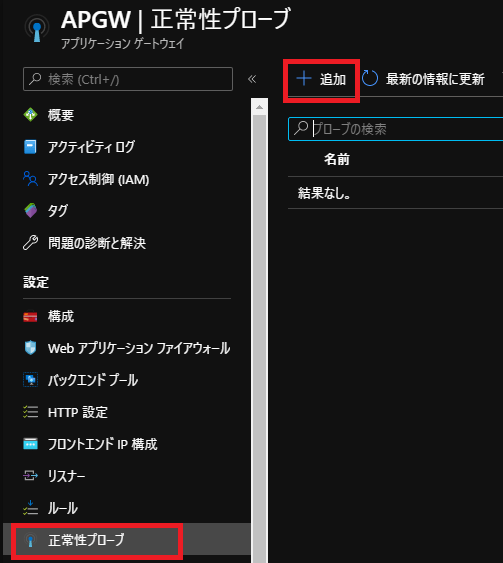
Task: Open Web アプリケーション ファイアウォール shield icon
Action: pos(31,348)
